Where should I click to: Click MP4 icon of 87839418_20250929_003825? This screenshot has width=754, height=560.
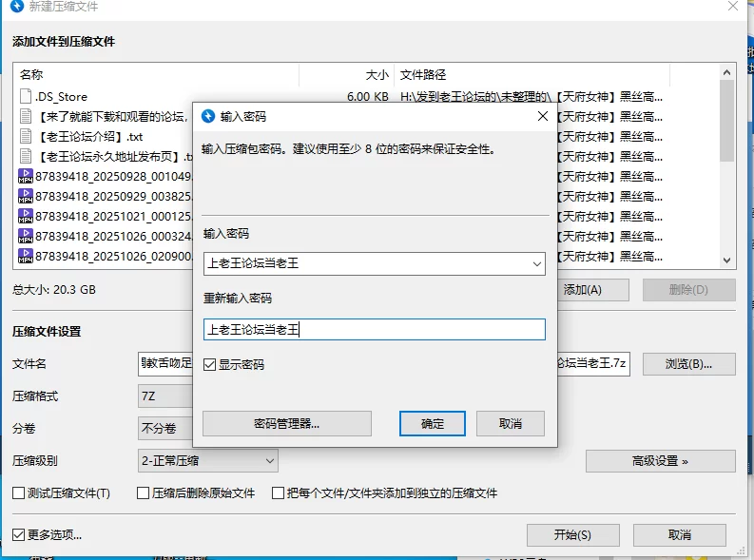(x=26, y=196)
